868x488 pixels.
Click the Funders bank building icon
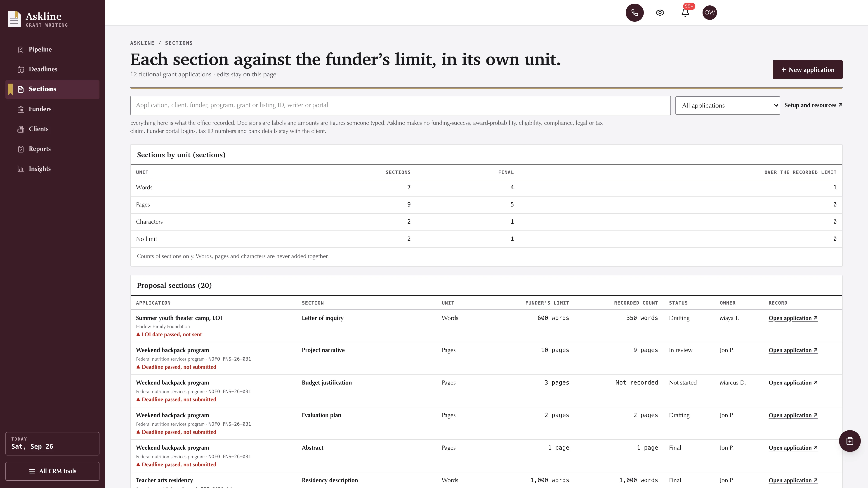[21, 109]
